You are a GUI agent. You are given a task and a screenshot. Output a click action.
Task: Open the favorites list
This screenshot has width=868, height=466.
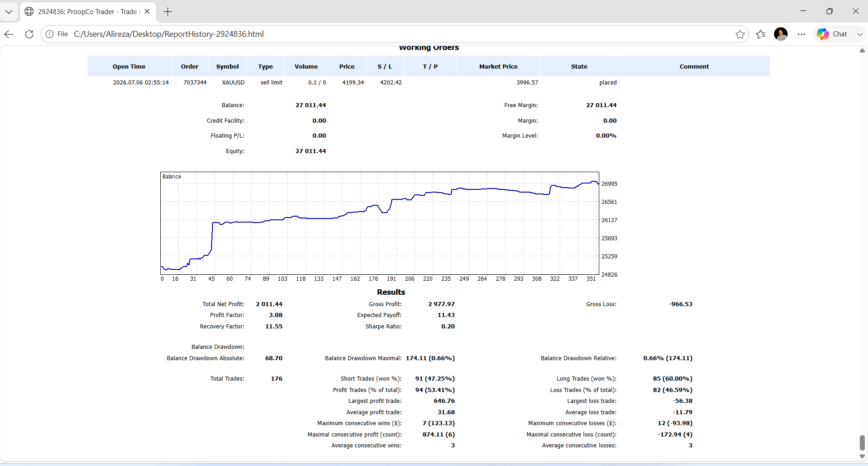(761, 34)
